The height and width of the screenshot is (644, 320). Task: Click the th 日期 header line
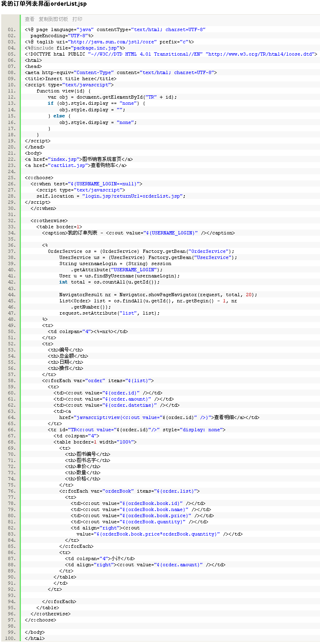point(65,362)
